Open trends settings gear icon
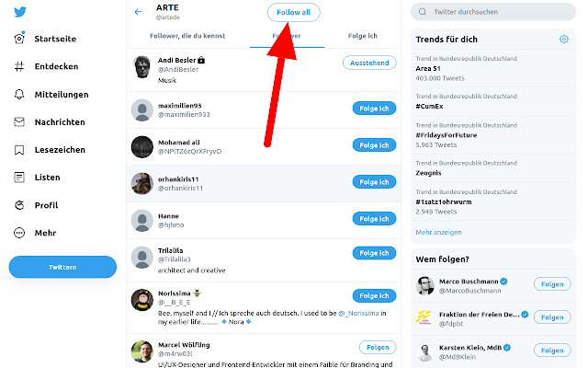Image resolution: width=588 pixels, height=368 pixels. click(x=564, y=40)
